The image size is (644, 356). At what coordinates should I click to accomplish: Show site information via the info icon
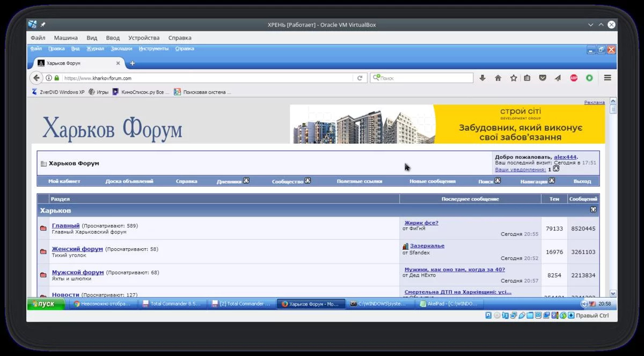49,78
